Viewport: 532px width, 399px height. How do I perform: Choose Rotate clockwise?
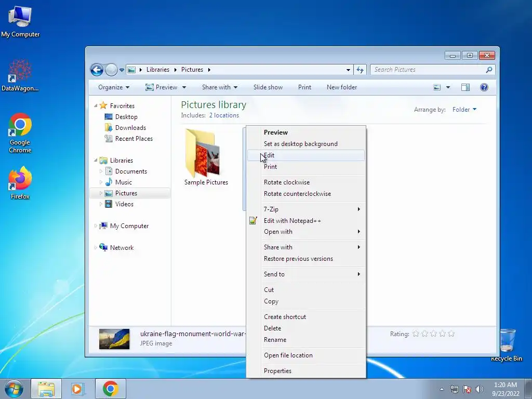click(306, 182)
